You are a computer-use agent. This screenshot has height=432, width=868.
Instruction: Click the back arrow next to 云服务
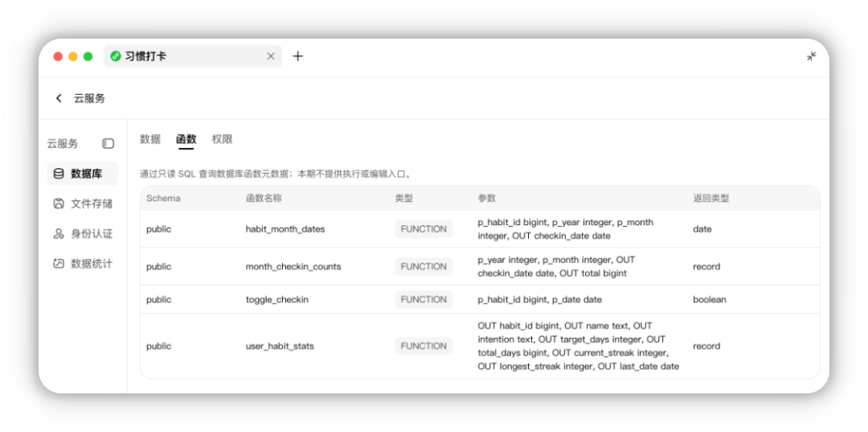point(59,99)
